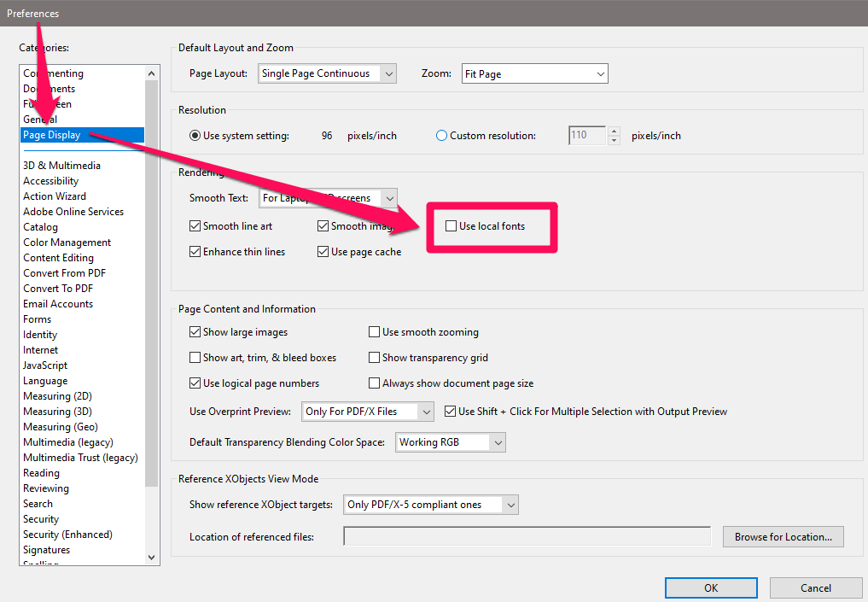Enable Show transparency grid
Screen dimensions: 868x602
pos(374,357)
